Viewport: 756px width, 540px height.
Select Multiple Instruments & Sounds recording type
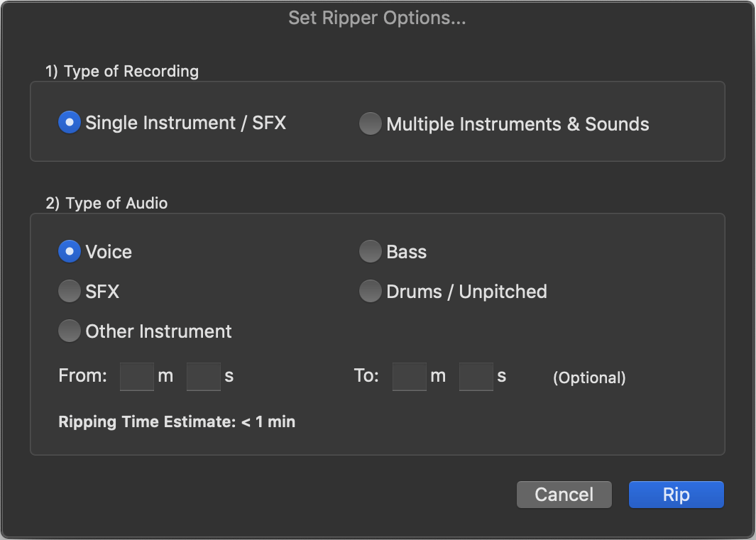[x=370, y=123]
